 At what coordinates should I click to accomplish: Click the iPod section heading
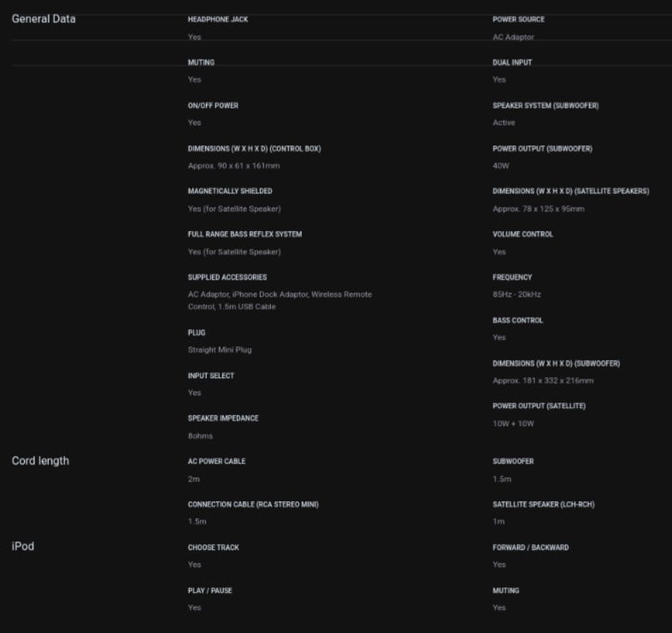pos(23,547)
